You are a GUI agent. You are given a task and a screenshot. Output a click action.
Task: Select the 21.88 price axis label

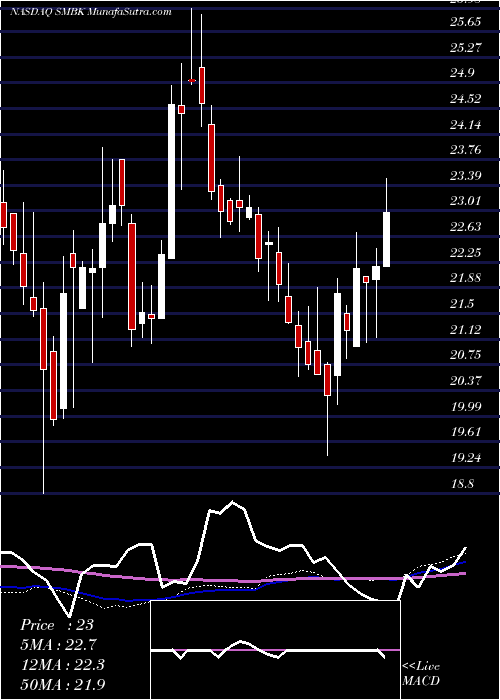click(465, 279)
